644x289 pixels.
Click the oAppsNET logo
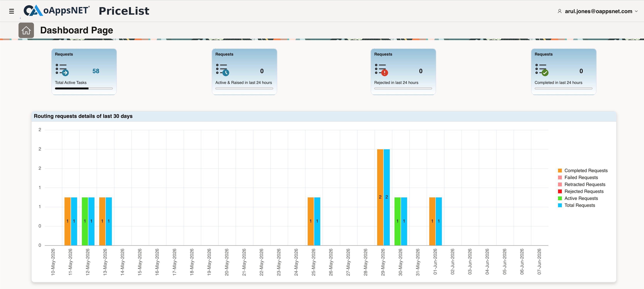56,10
